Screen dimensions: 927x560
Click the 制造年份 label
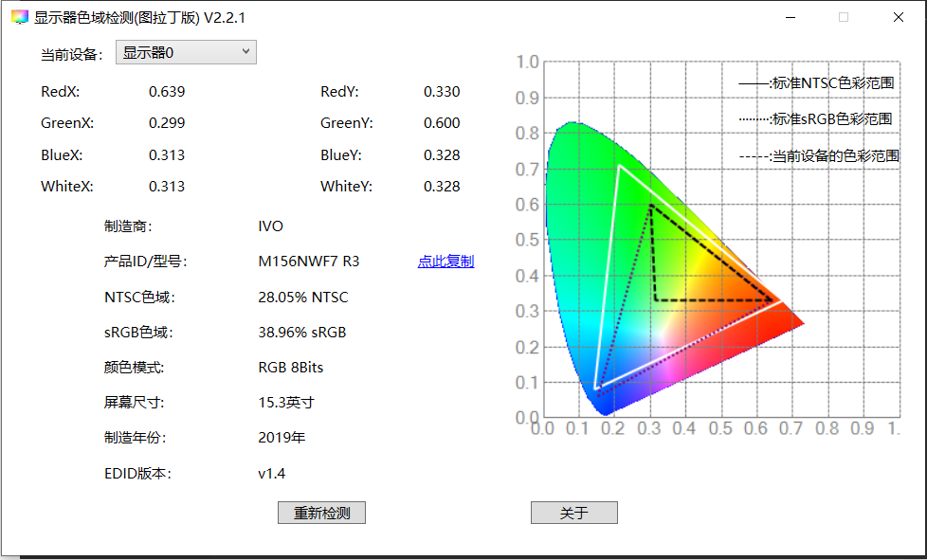(136, 438)
